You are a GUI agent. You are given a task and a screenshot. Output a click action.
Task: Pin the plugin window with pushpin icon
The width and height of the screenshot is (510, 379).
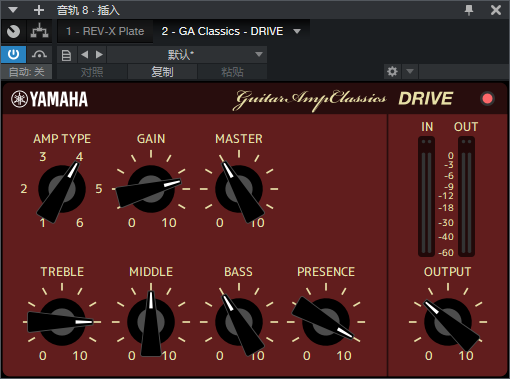point(469,10)
